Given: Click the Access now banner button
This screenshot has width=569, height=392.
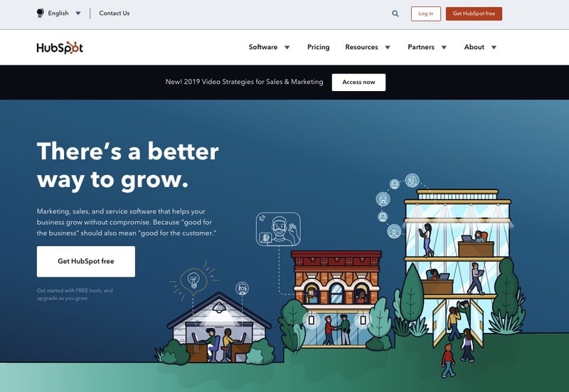Looking at the screenshot, I should 358,83.
